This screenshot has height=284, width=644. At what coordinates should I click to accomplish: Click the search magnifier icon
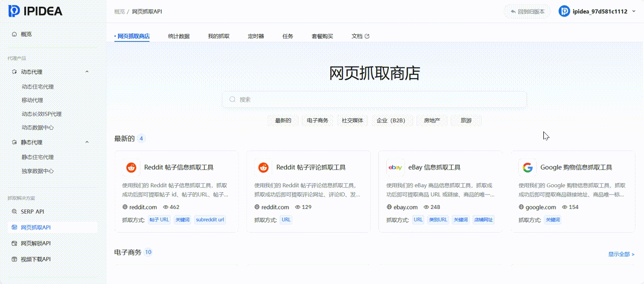[232, 100]
